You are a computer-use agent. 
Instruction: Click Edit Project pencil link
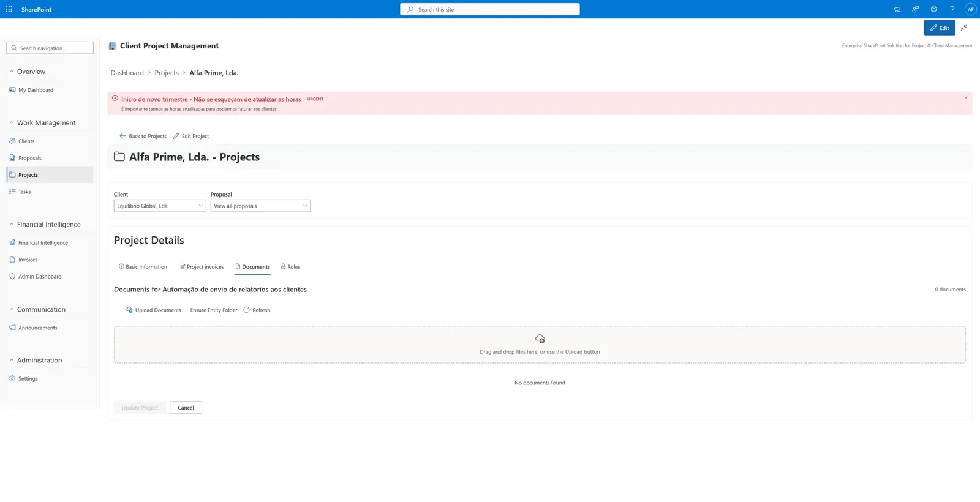coord(191,136)
